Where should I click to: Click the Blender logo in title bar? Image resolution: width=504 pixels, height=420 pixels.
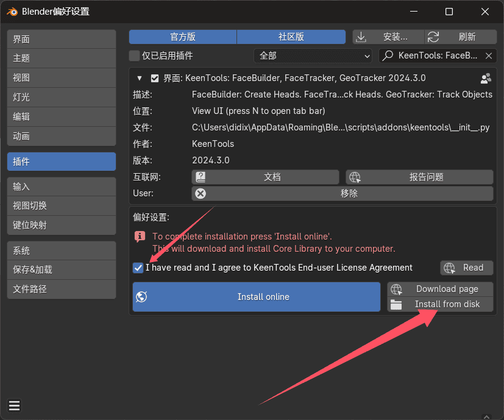(x=12, y=12)
